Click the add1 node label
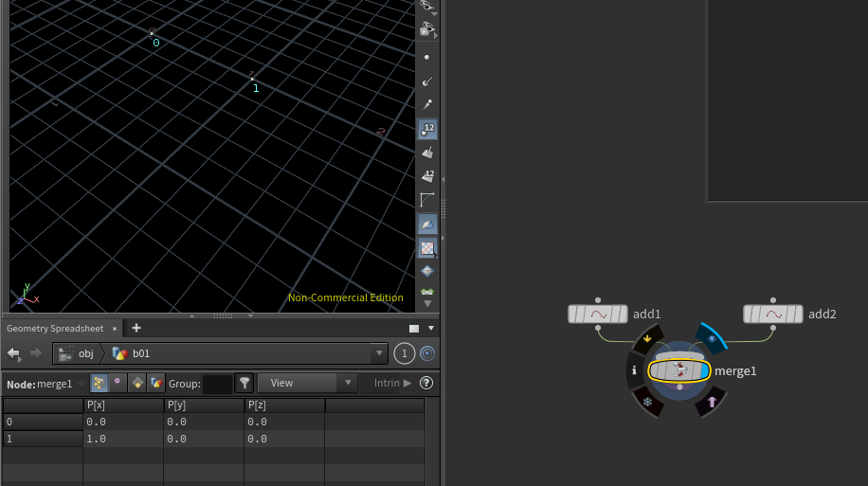This screenshot has width=868, height=486. (646, 314)
